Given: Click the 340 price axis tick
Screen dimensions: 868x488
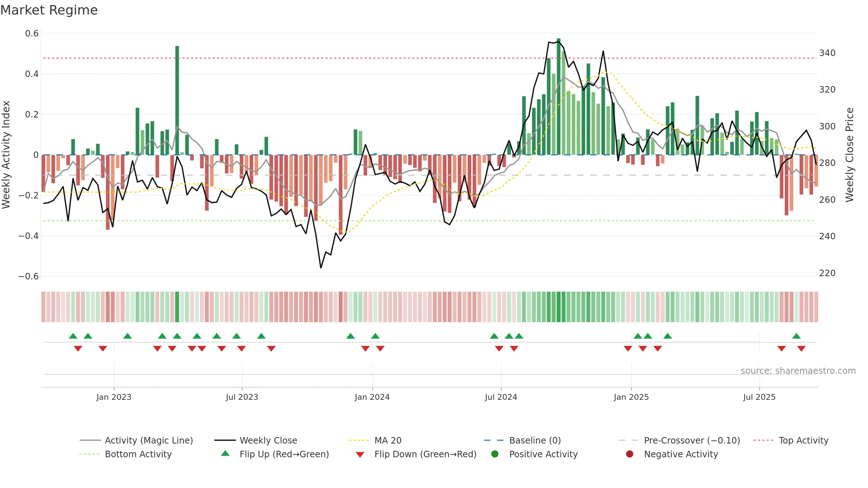Looking at the screenshot, I should tap(827, 53).
